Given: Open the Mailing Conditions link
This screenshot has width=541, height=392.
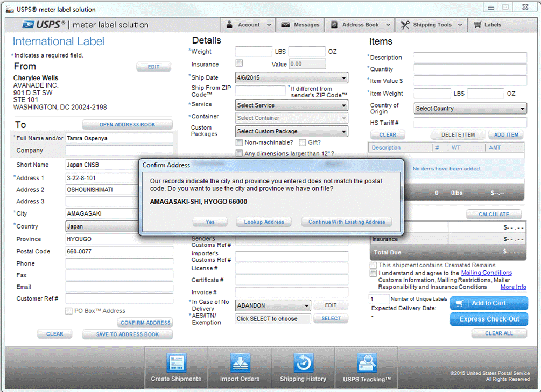Looking at the screenshot, I should pos(487,273).
